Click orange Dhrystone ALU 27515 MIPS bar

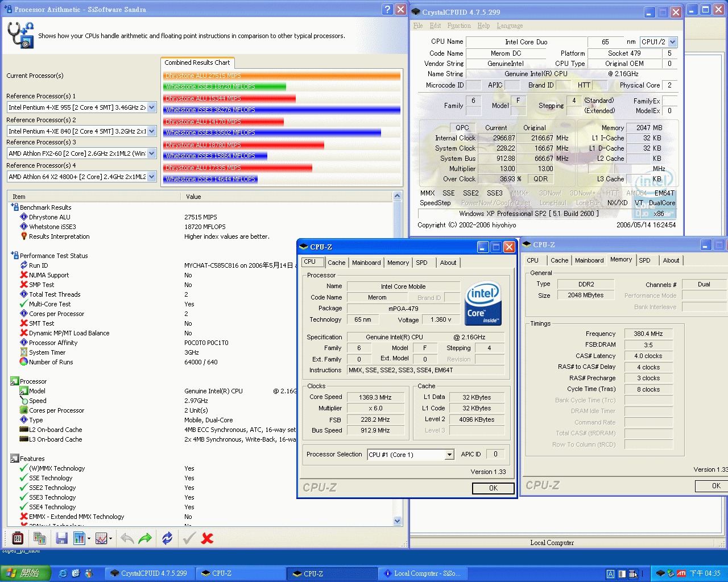(x=282, y=76)
